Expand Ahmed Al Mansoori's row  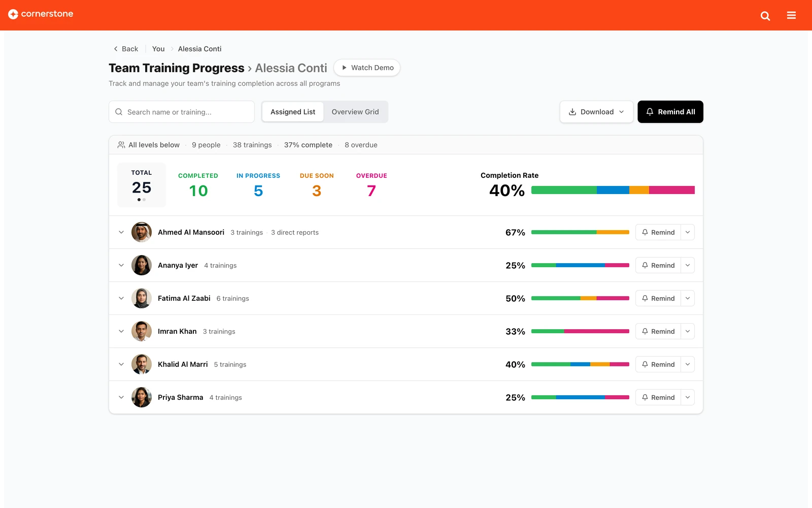[121, 232]
